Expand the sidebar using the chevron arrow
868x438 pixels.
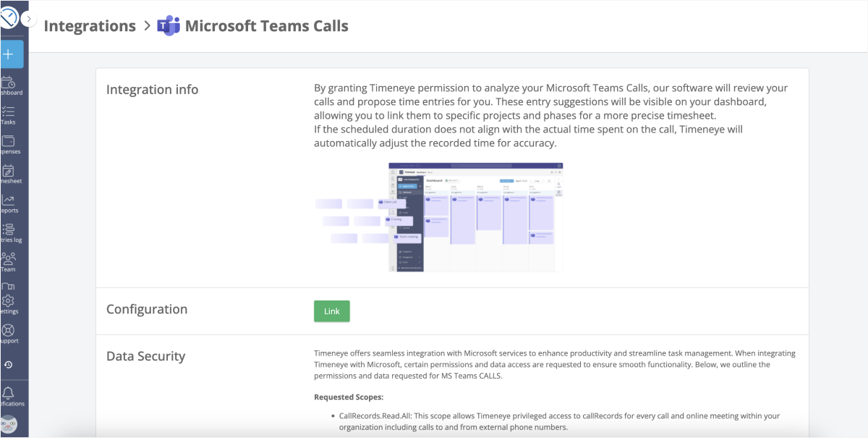click(27, 20)
